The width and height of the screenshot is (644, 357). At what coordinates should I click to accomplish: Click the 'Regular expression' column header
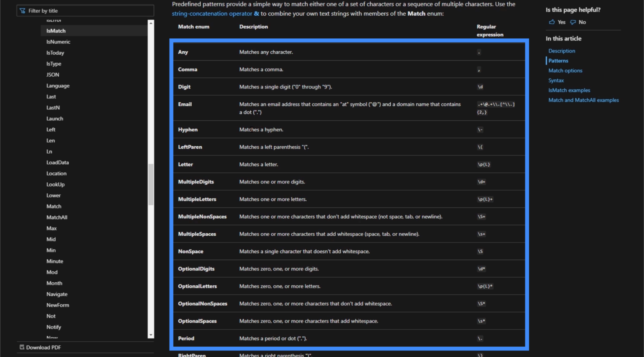click(x=490, y=31)
